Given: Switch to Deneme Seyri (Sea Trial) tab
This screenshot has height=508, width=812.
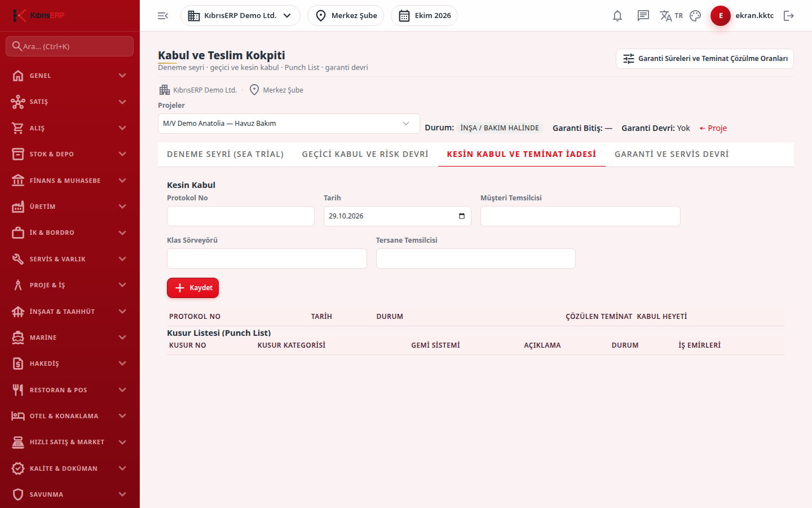Looking at the screenshot, I should coord(226,154).
